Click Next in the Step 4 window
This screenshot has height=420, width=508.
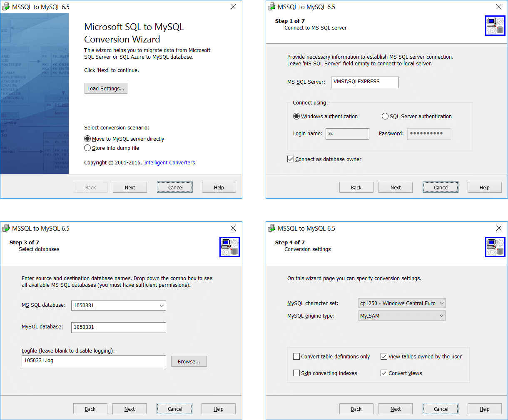pos(396,409)
